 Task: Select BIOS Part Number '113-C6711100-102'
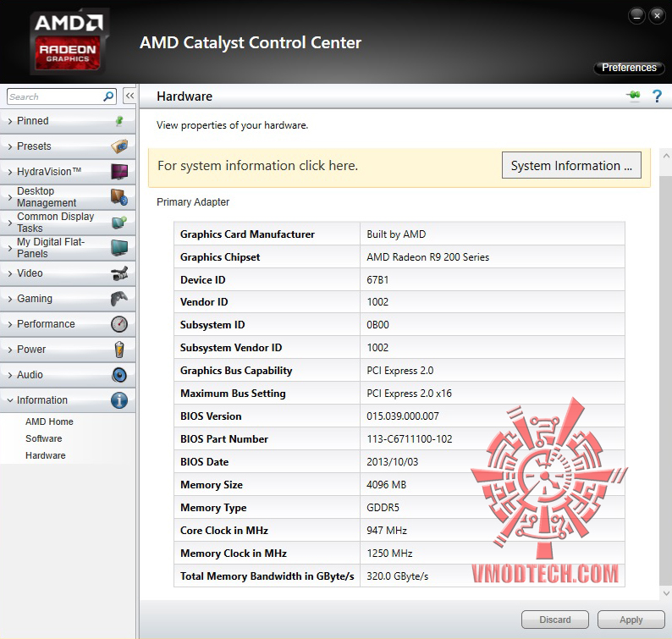[410, 439]
